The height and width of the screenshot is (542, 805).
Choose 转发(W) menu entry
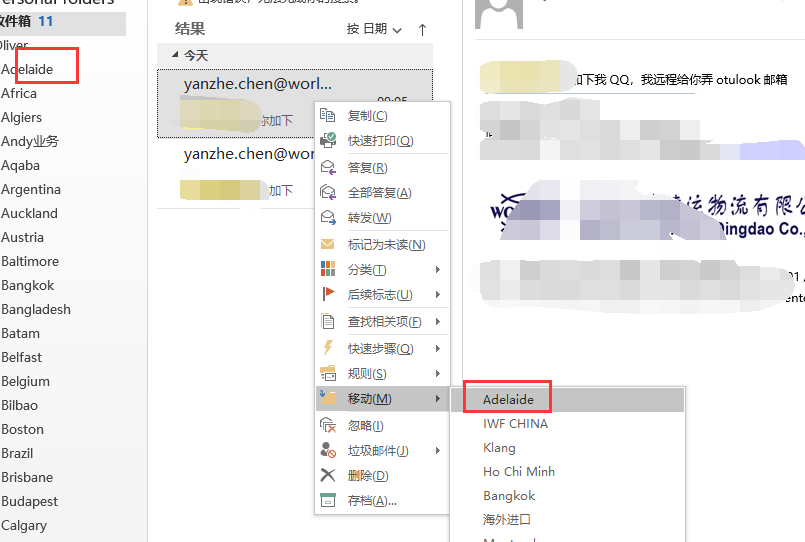click(x=382, y=218)
